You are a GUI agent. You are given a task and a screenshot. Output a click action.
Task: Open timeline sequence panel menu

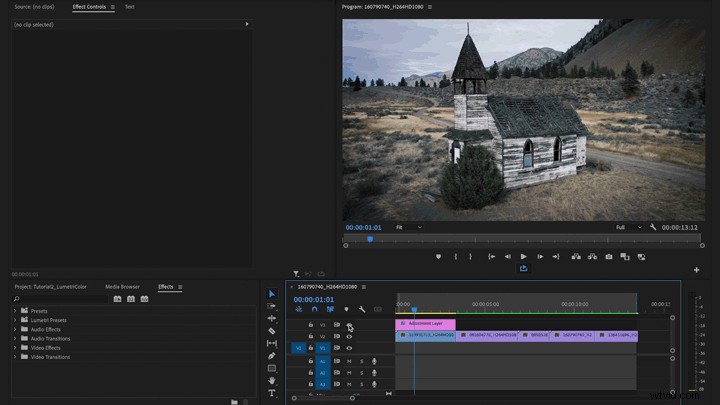[x=364, y=287]
